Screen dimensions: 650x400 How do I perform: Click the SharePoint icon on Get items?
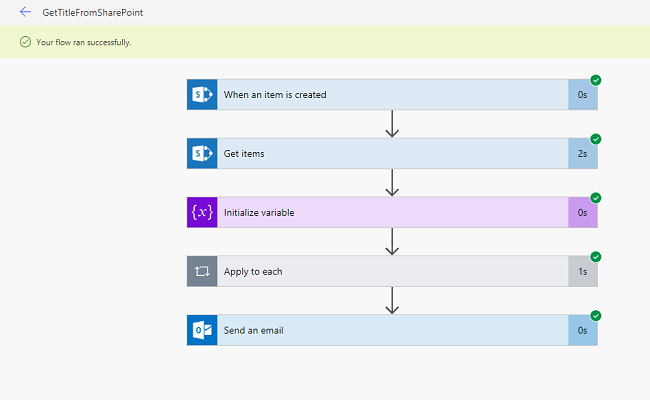202,154
